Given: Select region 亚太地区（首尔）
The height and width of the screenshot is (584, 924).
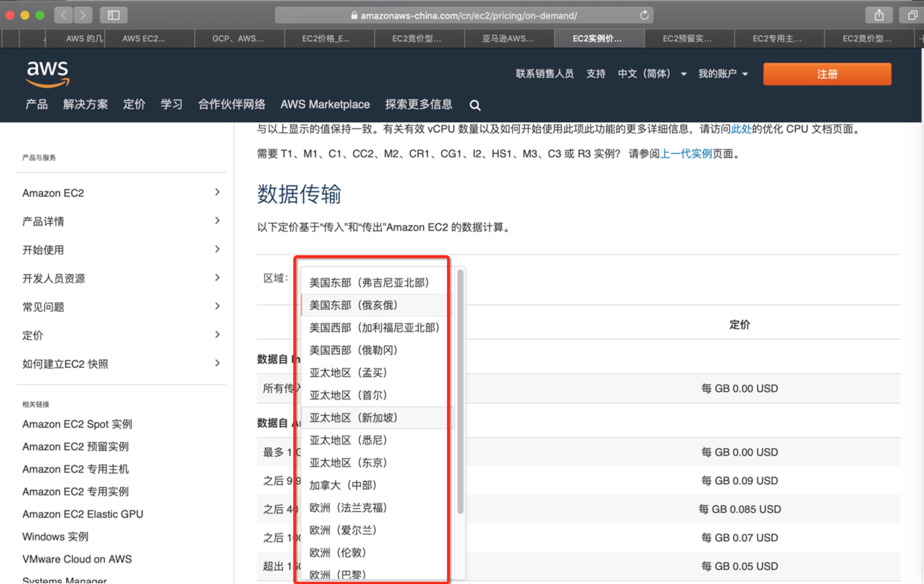Looking at the screenshot, I should (378, 395).
